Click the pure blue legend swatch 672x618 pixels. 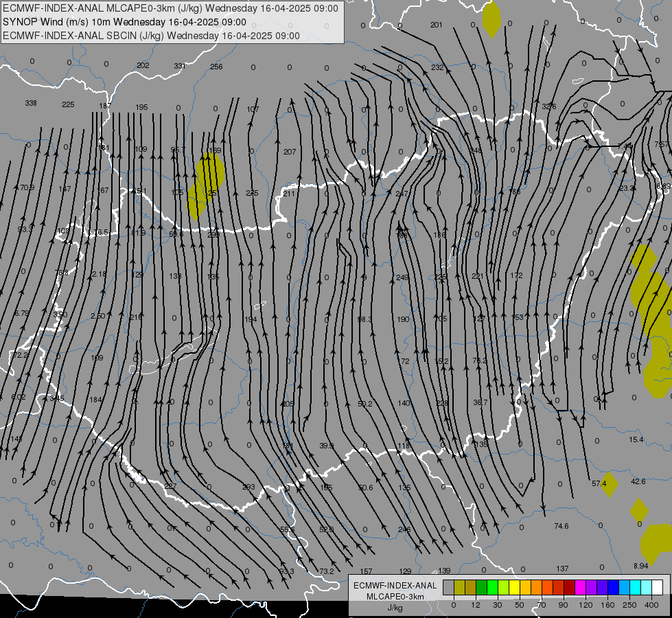tap(613, 587)
